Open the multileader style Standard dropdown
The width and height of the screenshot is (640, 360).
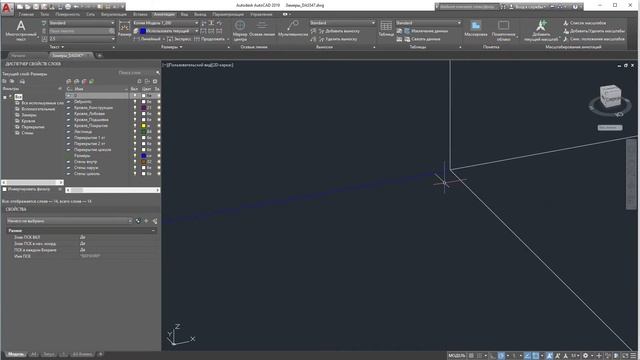(342, 23)
